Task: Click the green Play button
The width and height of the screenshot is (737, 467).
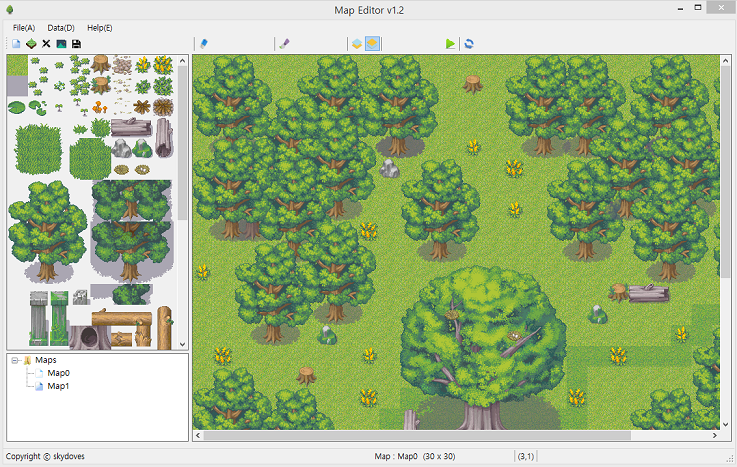Action: (450, 44)
